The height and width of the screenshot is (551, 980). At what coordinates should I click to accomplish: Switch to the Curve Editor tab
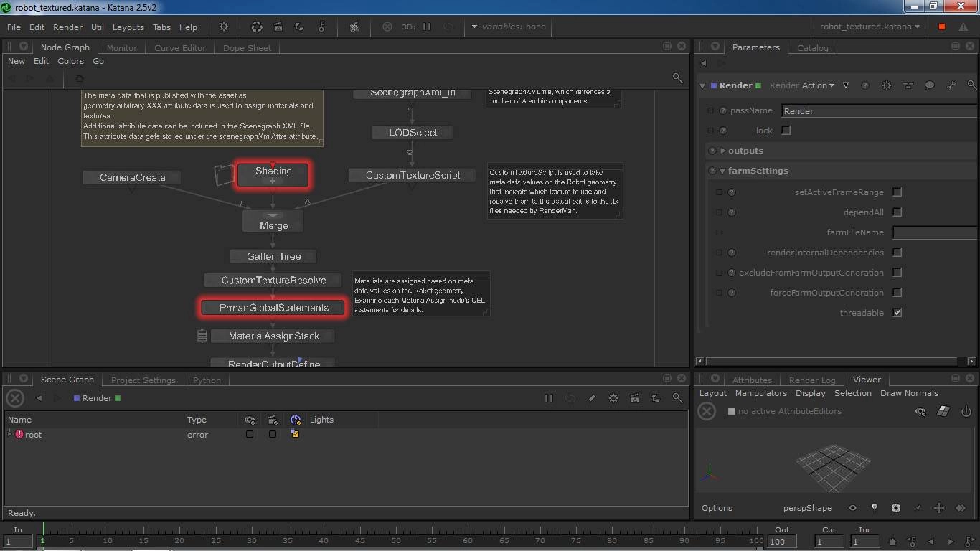pyautogui.click(x=180, y=48)
